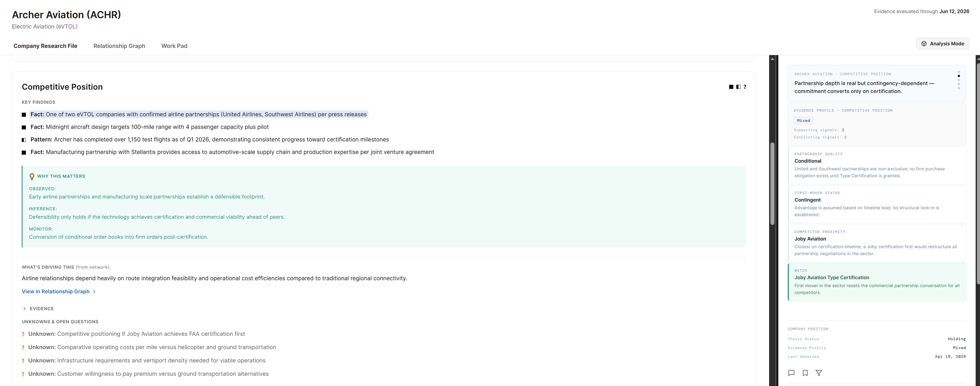
Task: Click the Last Observed date Apr 19, 2026
Action: click(950, 357)
